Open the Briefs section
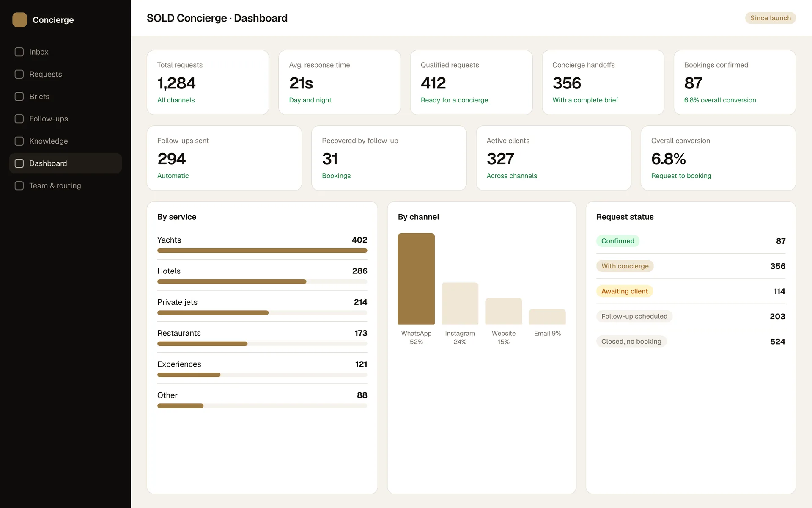 65,97
